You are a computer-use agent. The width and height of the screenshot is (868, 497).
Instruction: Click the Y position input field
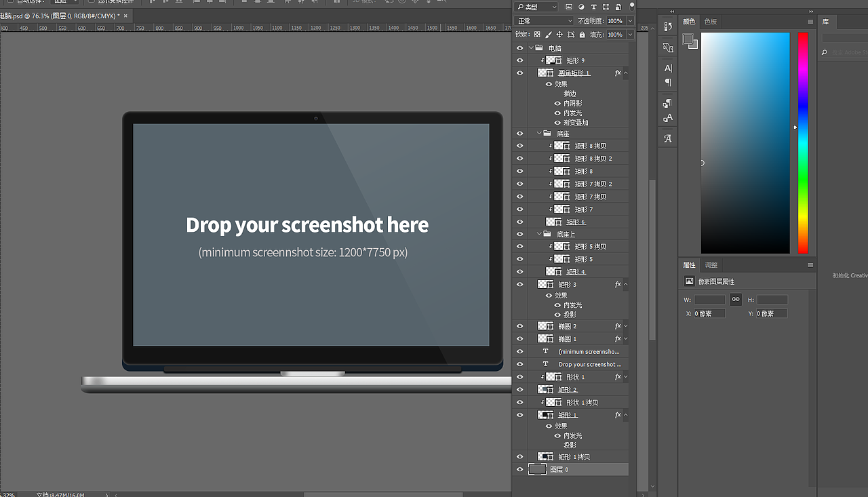771,313
